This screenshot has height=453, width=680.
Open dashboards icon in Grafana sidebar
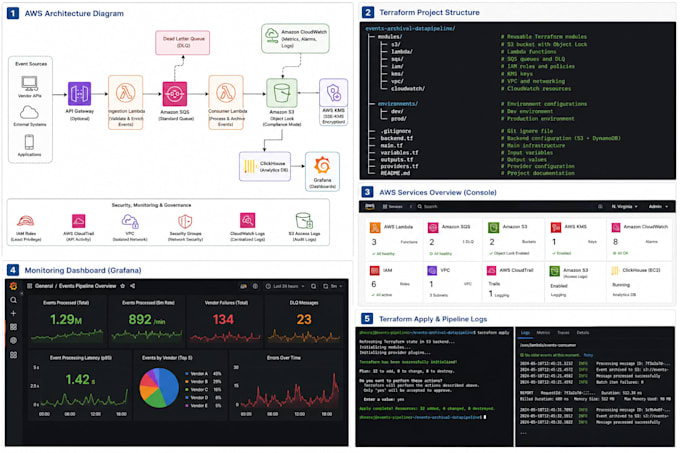pos(13,327)
